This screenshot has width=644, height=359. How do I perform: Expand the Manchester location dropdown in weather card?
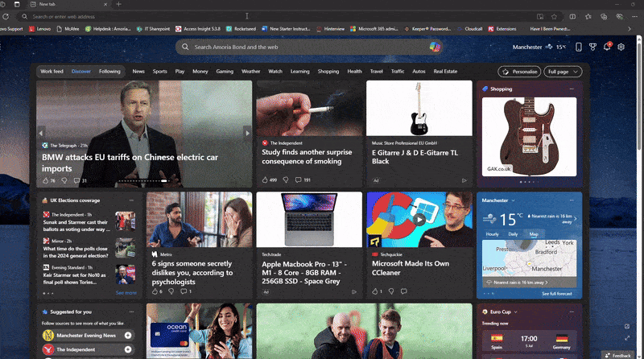513,200
